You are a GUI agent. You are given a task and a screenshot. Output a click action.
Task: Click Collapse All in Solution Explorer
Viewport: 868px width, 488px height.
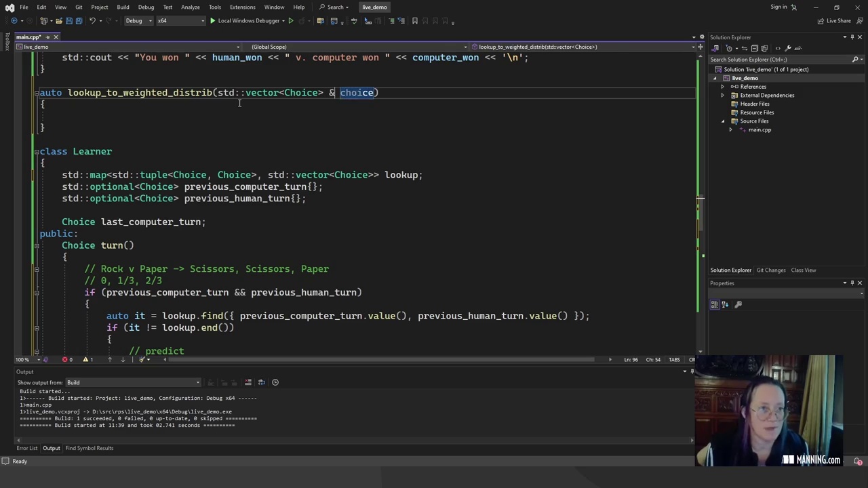click(x=755, y=48)
